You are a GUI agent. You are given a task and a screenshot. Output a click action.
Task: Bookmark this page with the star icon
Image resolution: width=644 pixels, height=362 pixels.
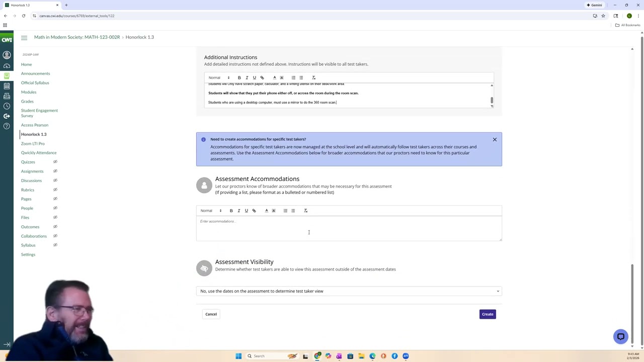(x=603, y=16)
